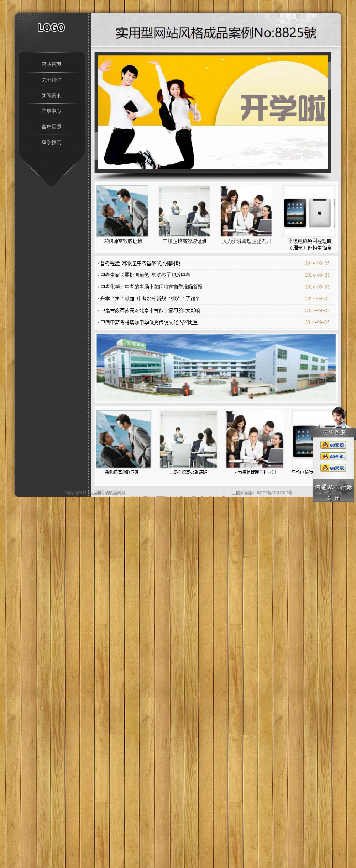
Task: Click the upper 采购师高效取证班 caption link
Action: pos(123,241)
